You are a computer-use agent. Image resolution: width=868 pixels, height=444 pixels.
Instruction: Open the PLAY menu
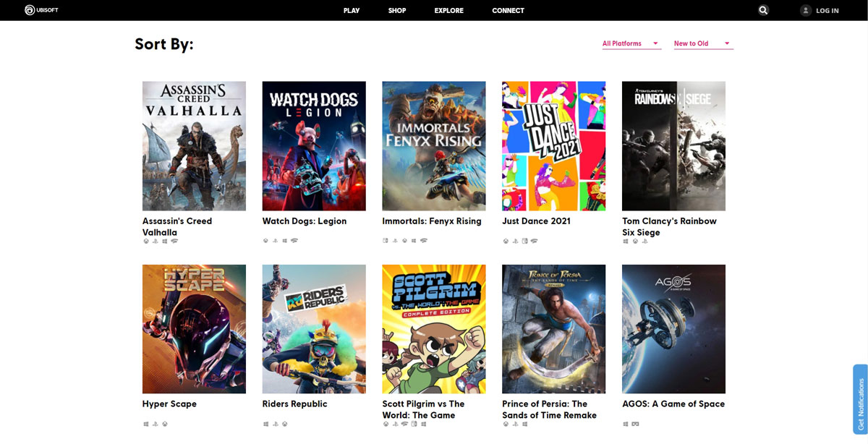[352, 11]
